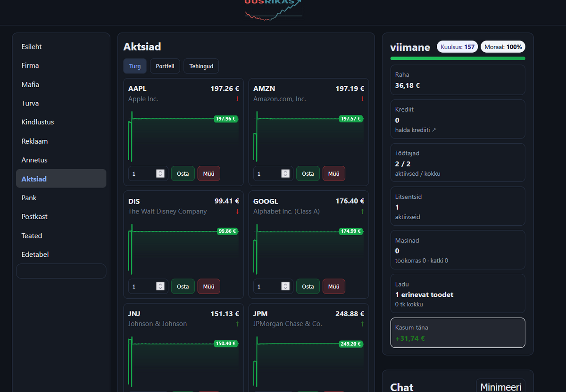Switch to the Portfell tab
566x392 pixels.
165,66
